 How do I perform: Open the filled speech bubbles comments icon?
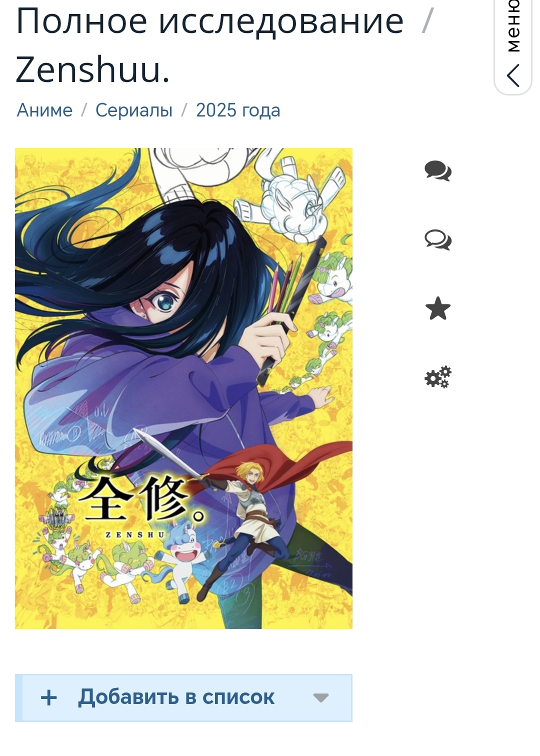[438, 170]
